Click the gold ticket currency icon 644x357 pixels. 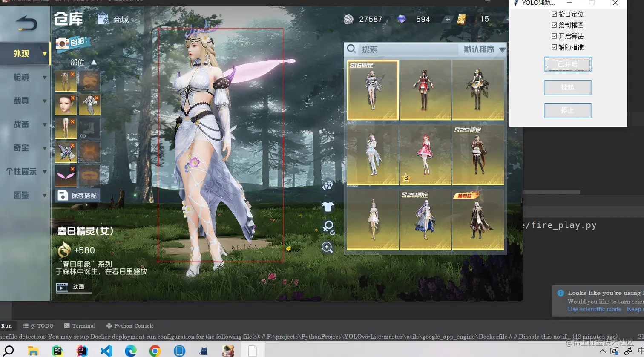click(x=462, y=19)
